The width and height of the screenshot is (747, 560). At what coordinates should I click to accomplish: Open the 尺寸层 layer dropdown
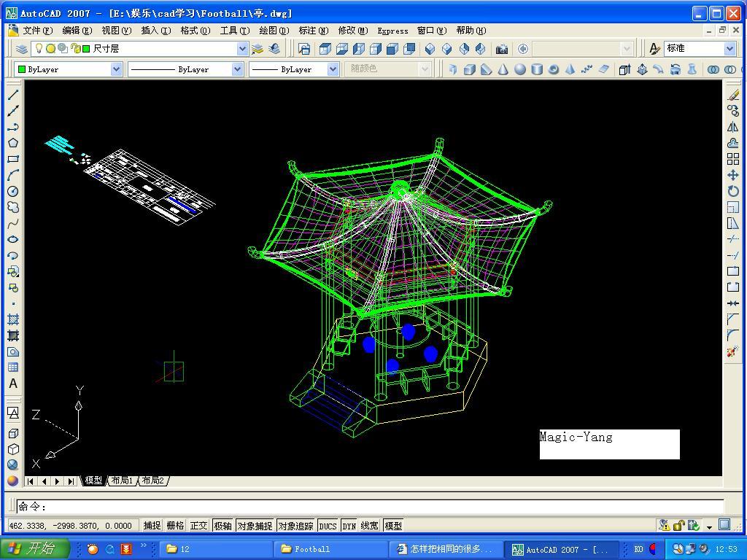coord(242,49)
